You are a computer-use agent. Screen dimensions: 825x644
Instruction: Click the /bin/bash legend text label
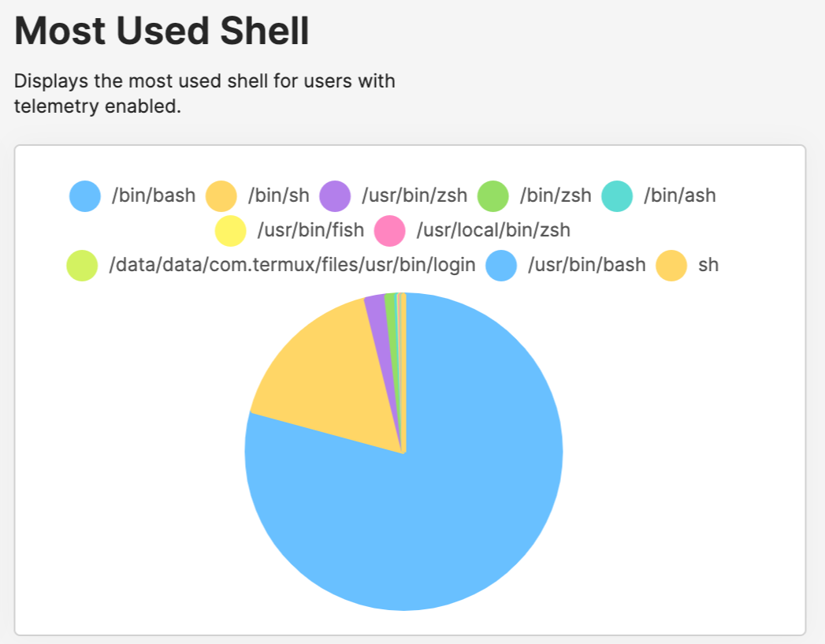pos(153,195)
